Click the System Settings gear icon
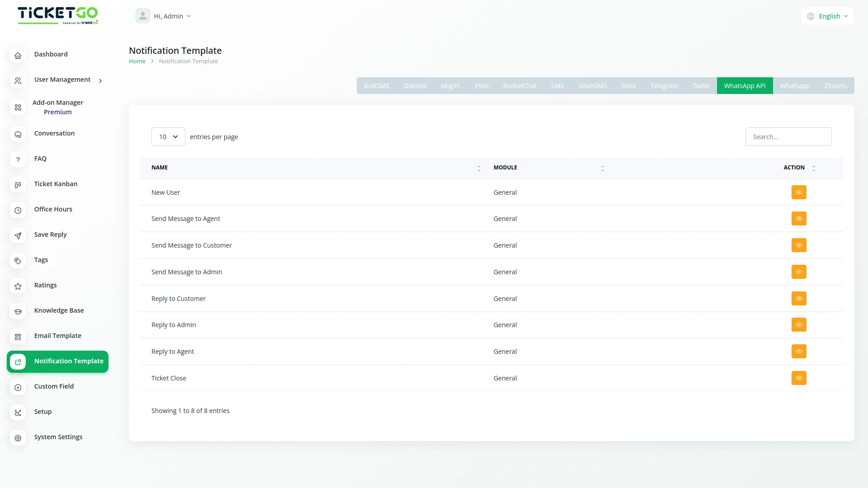This screenshot has height=488, width=868. pos(18,438)
